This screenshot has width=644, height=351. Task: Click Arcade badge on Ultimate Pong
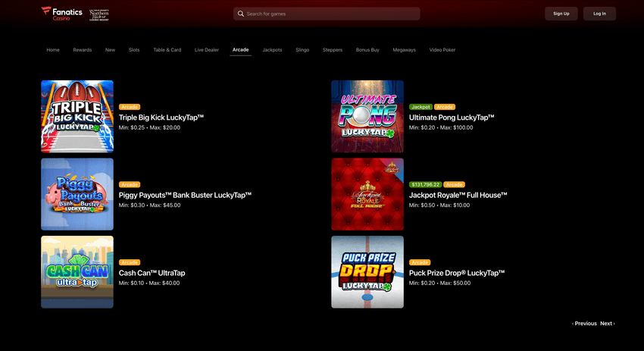click(x=445, y=107)
